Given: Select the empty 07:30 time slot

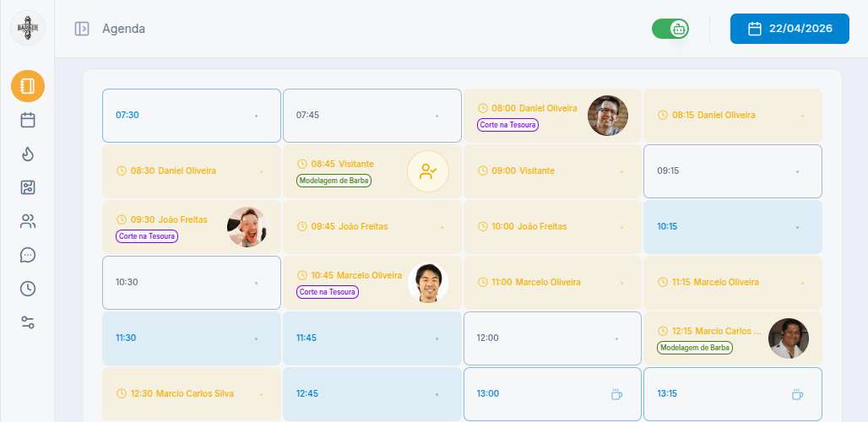Looking at the screenshot, I should [x=191, y=116].
